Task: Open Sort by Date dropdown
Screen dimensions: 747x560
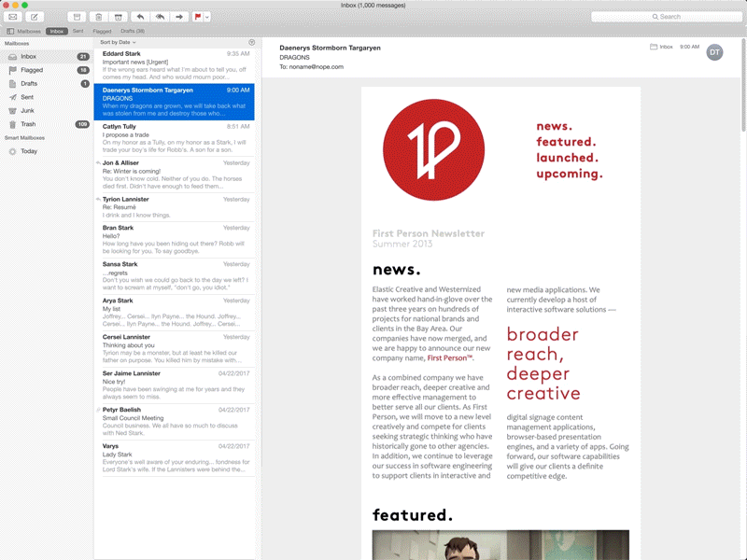Action: 118,42
